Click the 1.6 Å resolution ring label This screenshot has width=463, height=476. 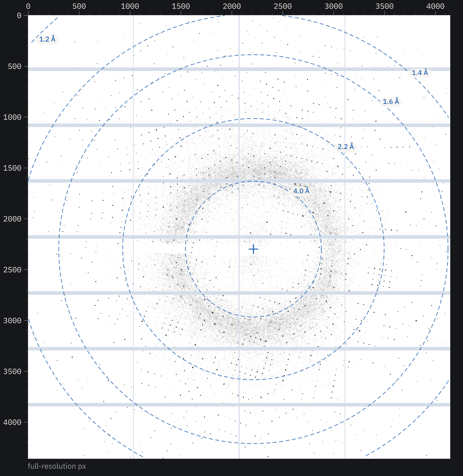coord(391,101)
